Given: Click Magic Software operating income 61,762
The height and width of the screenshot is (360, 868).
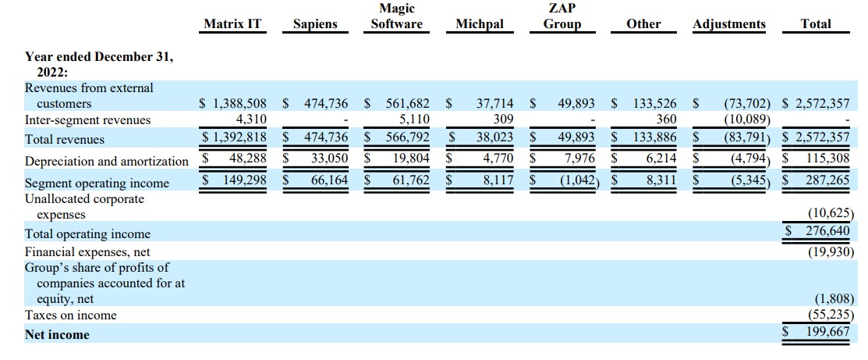Looking at the screenshot, I should (x=412, y=180).
